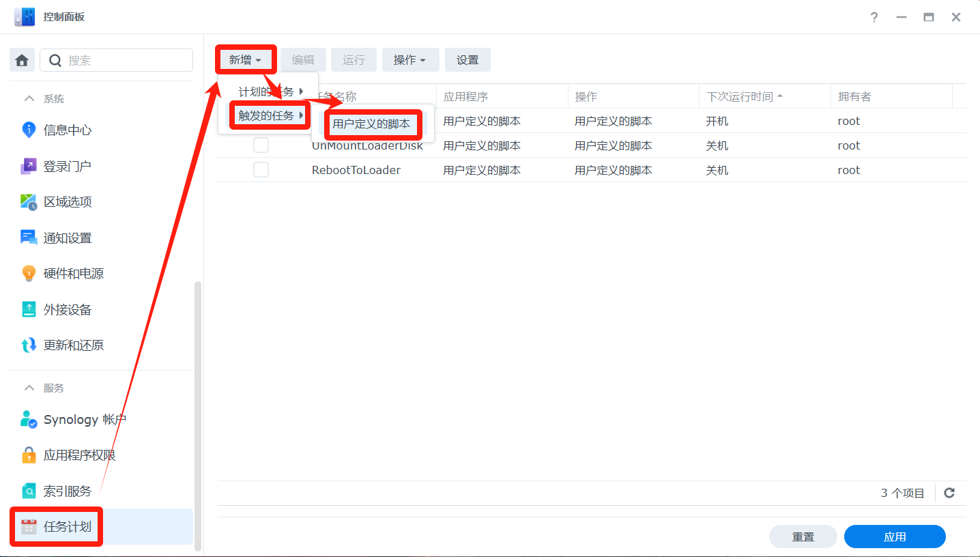
Task: Select 用户定义的脚本 submenu item
Action: pos(372,124)
